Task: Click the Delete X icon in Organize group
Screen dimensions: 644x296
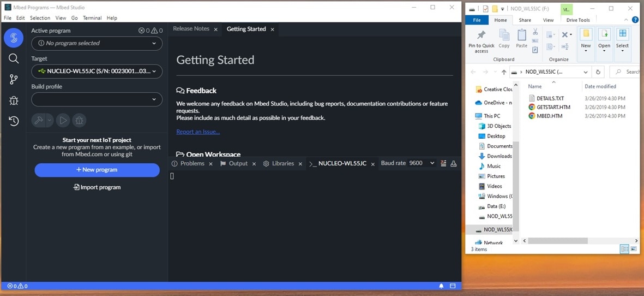Action: coord(566,35)
